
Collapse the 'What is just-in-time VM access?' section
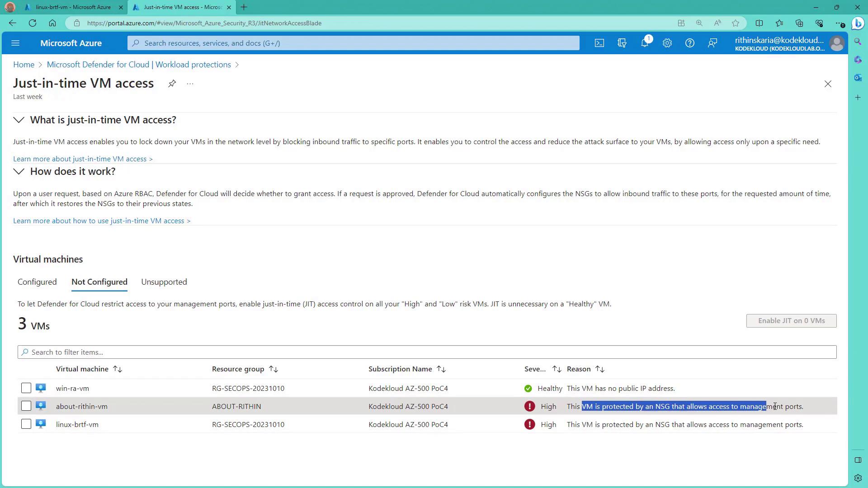tap(19, 120)
